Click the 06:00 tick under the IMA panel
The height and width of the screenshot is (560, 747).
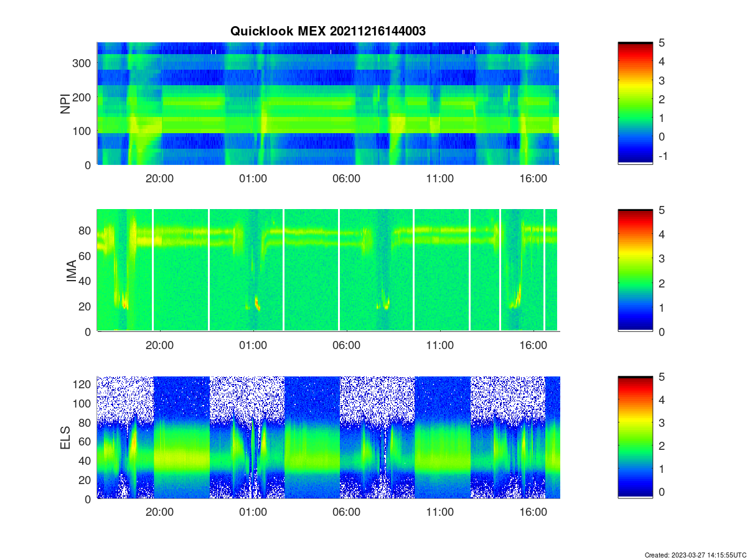point(346,345)
